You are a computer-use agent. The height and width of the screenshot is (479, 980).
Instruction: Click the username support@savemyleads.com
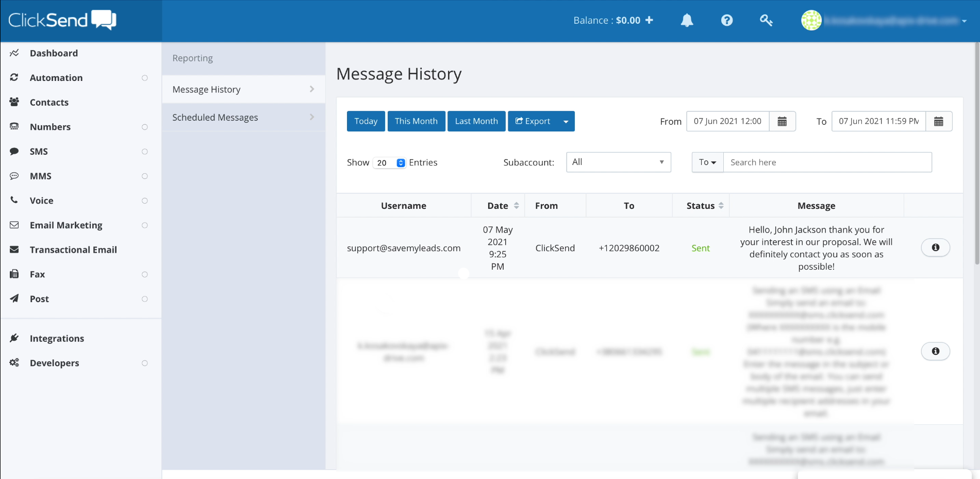[404, 248]
